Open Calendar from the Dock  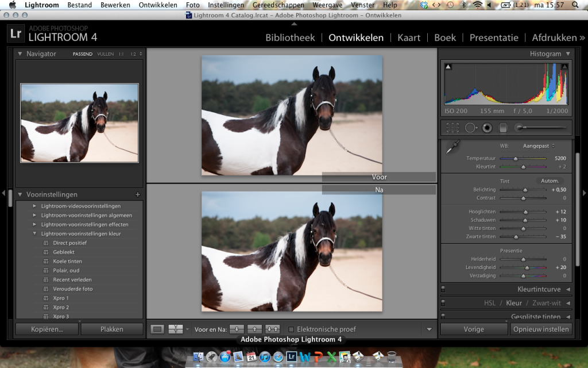252,356
